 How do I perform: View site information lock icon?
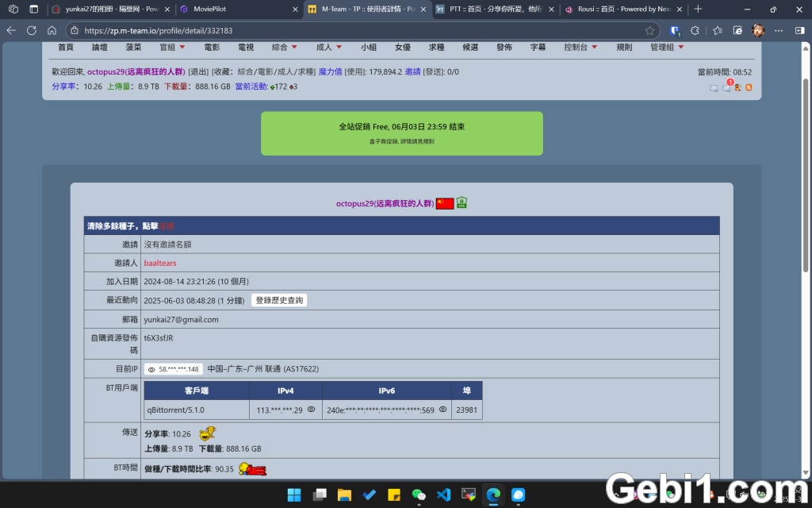click(x=74, y=31)
